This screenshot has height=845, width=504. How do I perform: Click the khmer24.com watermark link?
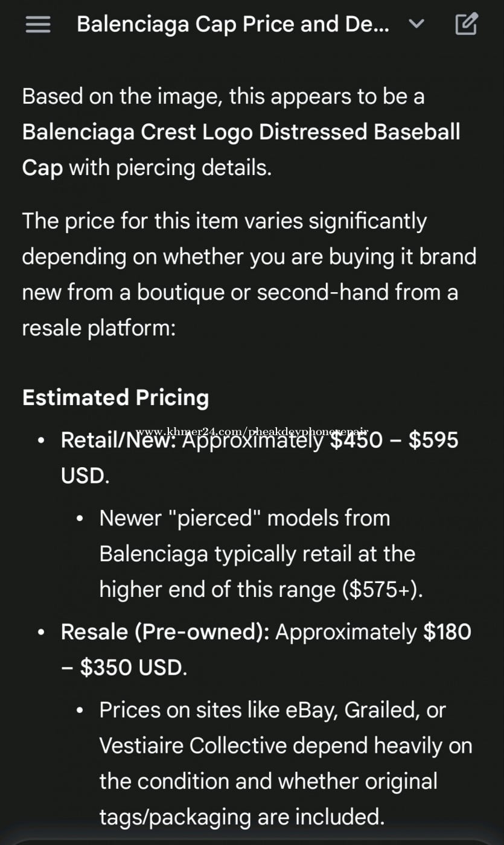coord(252,432)
